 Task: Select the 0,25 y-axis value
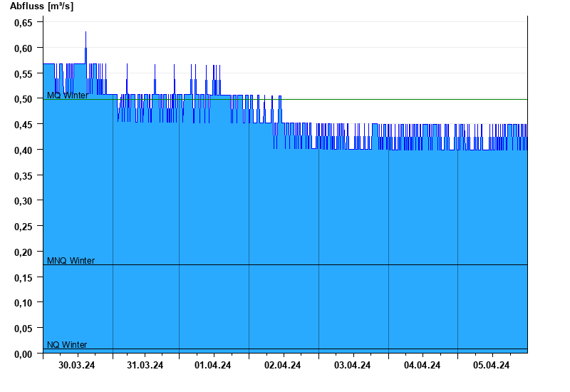click(x=24, y=227)
